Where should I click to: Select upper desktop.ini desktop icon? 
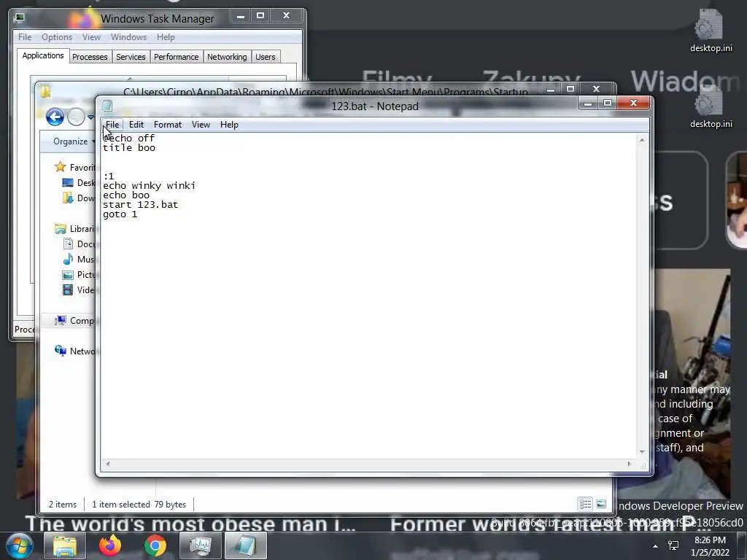coord(711,31)
